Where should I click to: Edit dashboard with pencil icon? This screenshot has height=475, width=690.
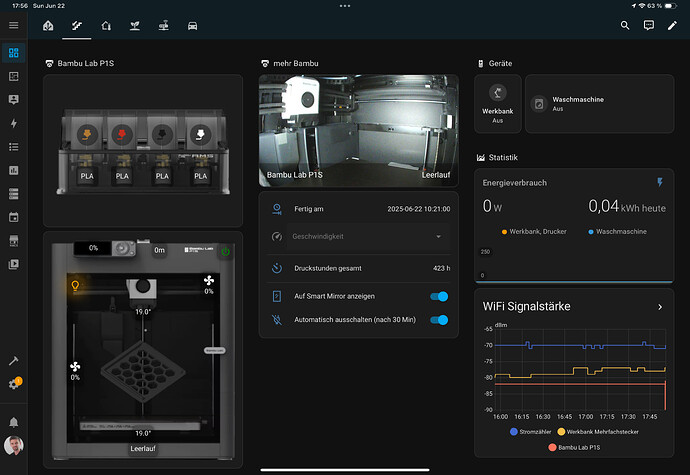(x=672, y=26)
